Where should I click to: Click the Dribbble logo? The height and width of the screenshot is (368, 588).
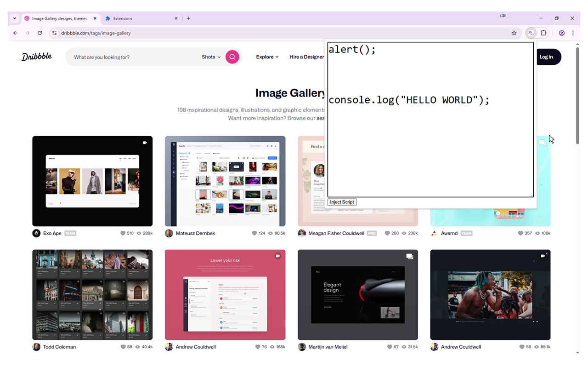click(37, 57)
